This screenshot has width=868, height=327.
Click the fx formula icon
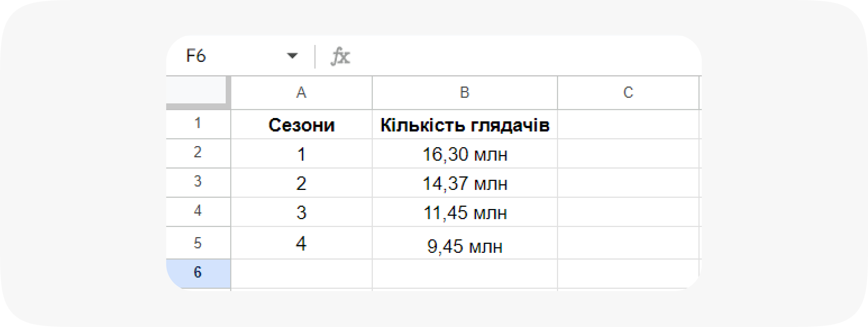coord(342,56)
